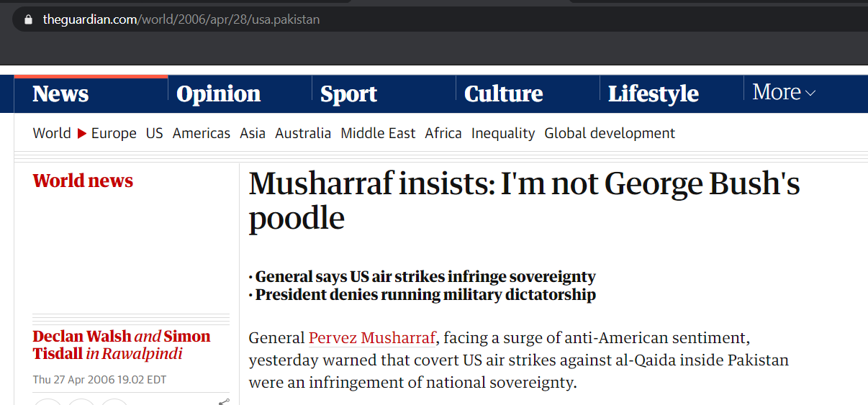Image resolution: width=868 pixels, height=405 pixels.
Task: Go to the Middle East subsection
Action: (378, 133)
